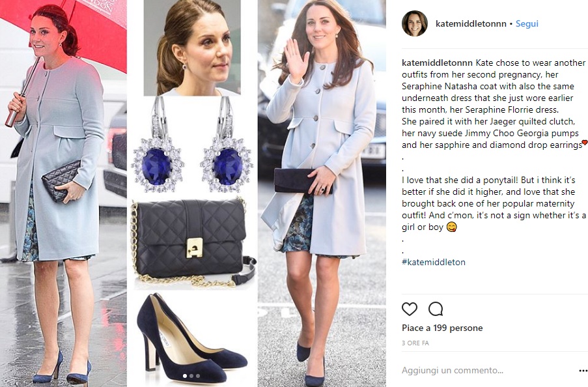
Task: Open comments via the speech bubble icon
Action: 436,309
